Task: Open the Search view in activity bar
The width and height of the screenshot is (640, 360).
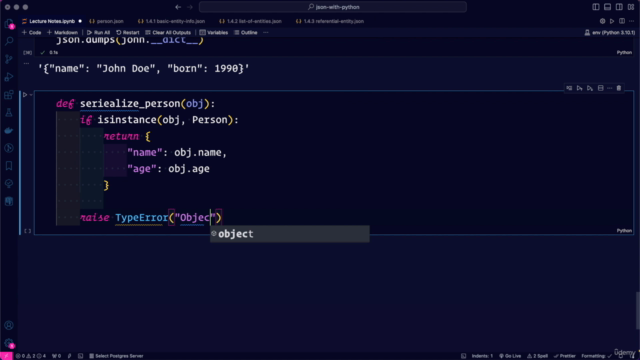Action: pos(9,41)
